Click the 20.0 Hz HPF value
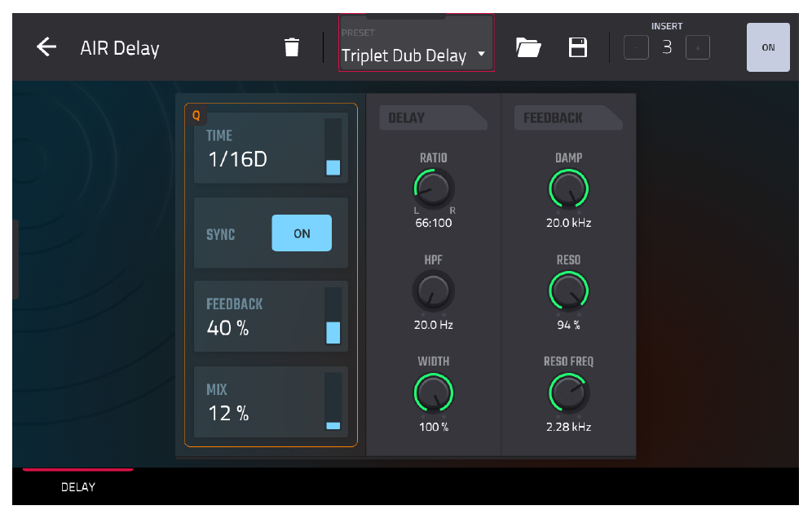The width and height of the screenshot is (812, 519). (434, 325)
